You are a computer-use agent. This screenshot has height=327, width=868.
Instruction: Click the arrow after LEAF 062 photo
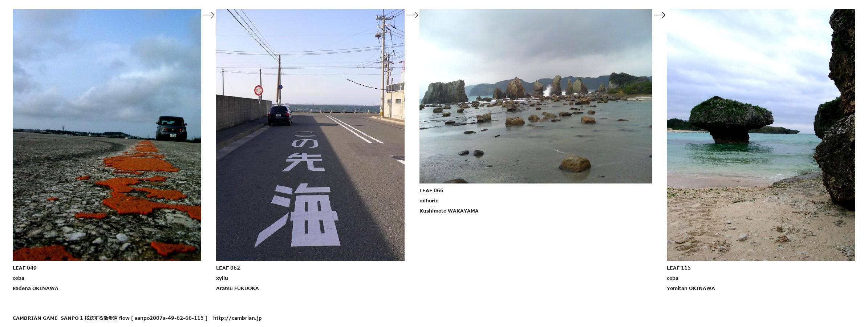(x=412, y=15)
